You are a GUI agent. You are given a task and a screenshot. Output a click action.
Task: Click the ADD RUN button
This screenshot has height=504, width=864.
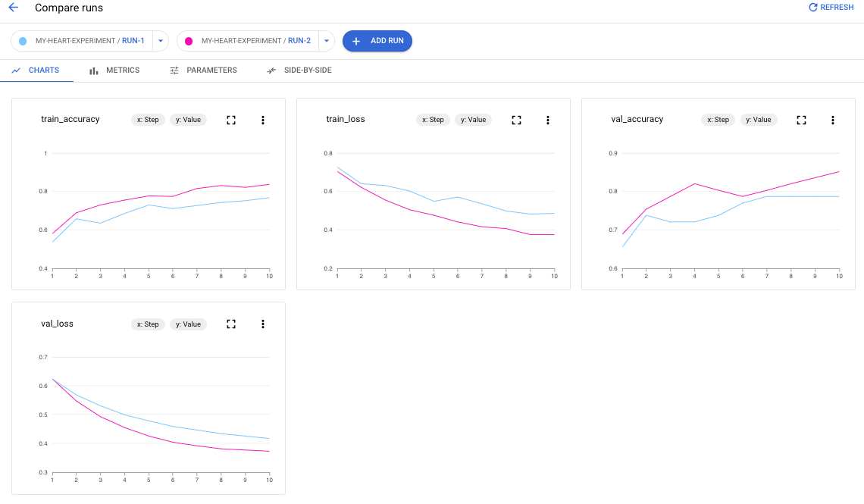tap(377, 41)
